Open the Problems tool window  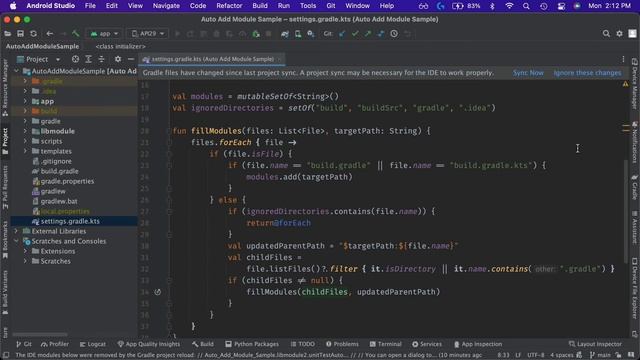click(x=342, y=344)
